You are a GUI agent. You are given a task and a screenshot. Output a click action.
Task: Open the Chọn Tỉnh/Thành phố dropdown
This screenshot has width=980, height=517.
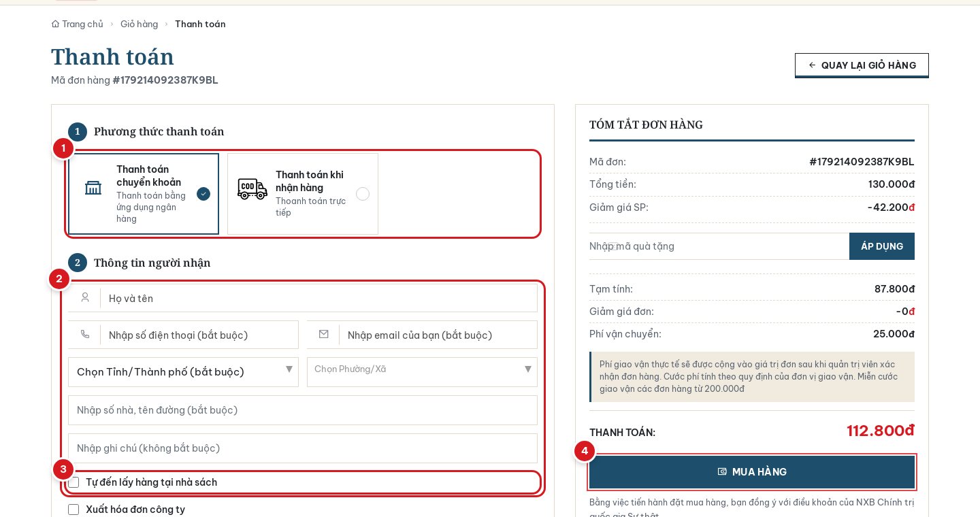pyautogui.click(x=183, y=372)
